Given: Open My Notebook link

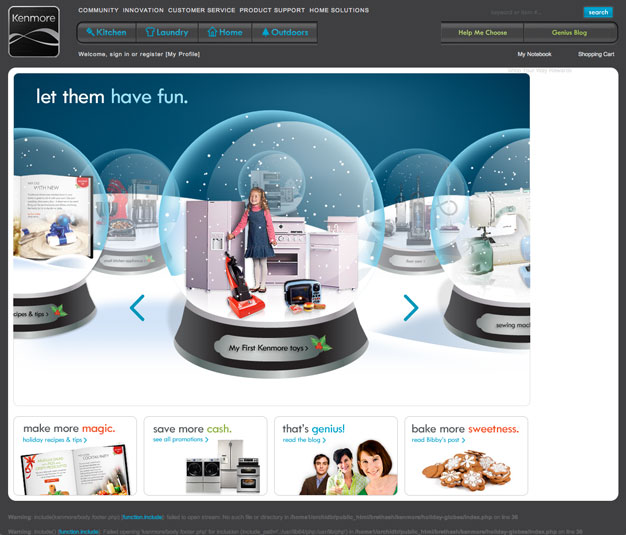Looking at the screenshot, I should 534,54.
